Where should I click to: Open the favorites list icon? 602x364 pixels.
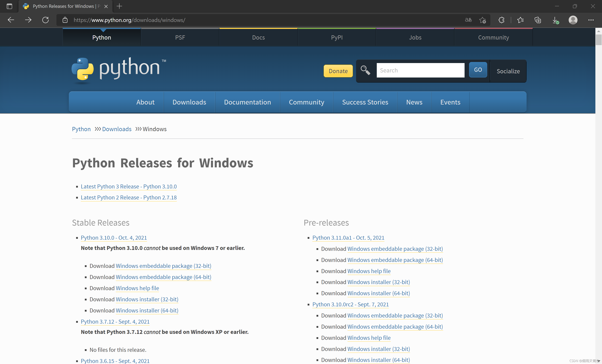click(x=520, y=20)
